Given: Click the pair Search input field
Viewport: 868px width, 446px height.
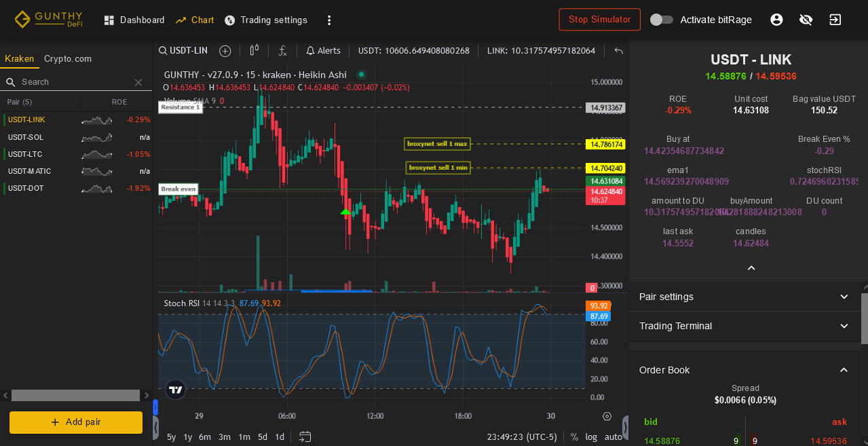Looking at the screenshot, I should (76, 82).
